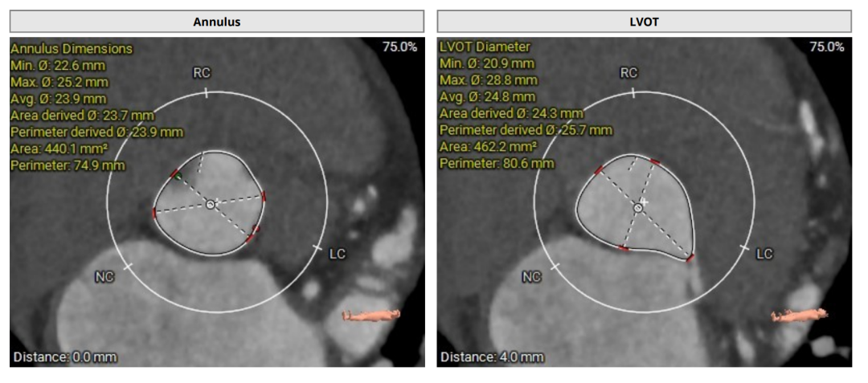Click the 'Max. Ø: 25.2 mm' value
Screen dimensions: 868x383
point(59,82)
